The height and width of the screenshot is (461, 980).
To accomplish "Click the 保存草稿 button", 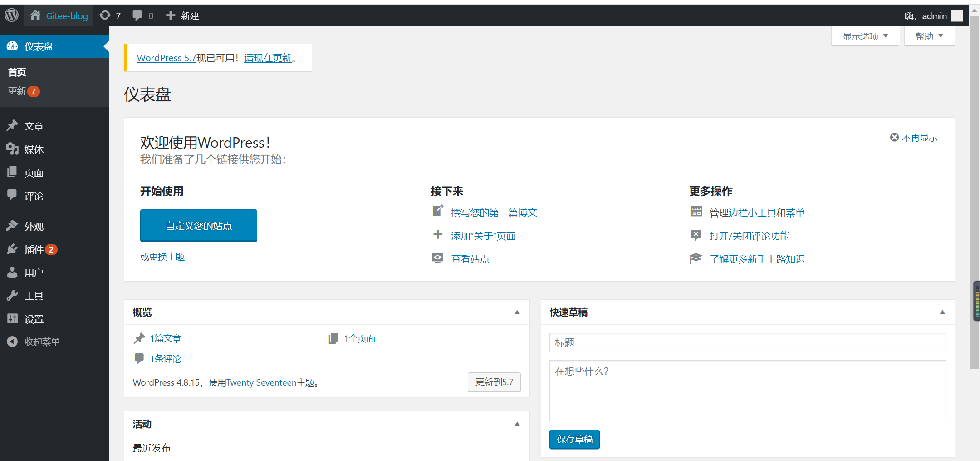I will point(574,439).
